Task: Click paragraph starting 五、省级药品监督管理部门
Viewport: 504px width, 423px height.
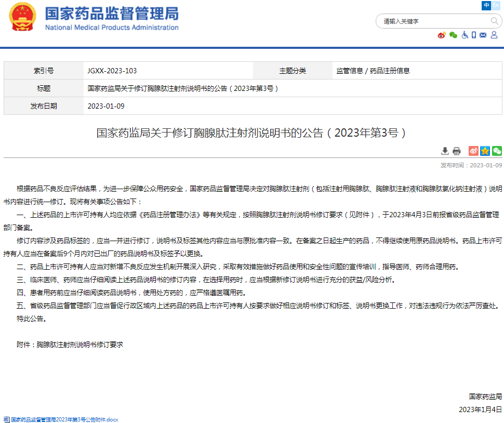Action: pos(259,306)
